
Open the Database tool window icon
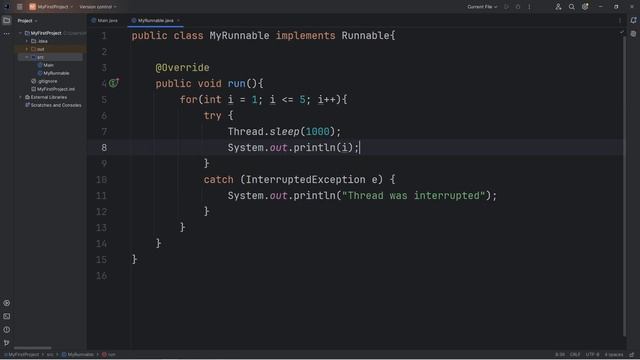click(x=633, y=34)
